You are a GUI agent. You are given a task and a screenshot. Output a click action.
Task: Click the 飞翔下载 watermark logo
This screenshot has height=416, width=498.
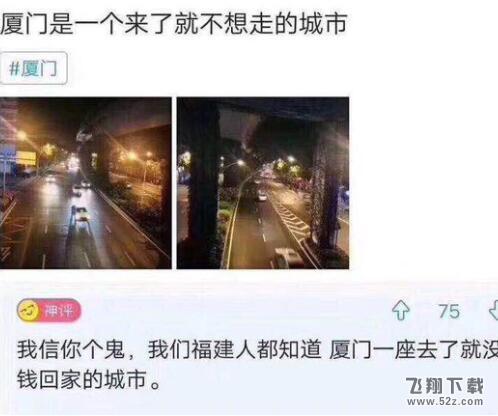(x=445, y=386)
